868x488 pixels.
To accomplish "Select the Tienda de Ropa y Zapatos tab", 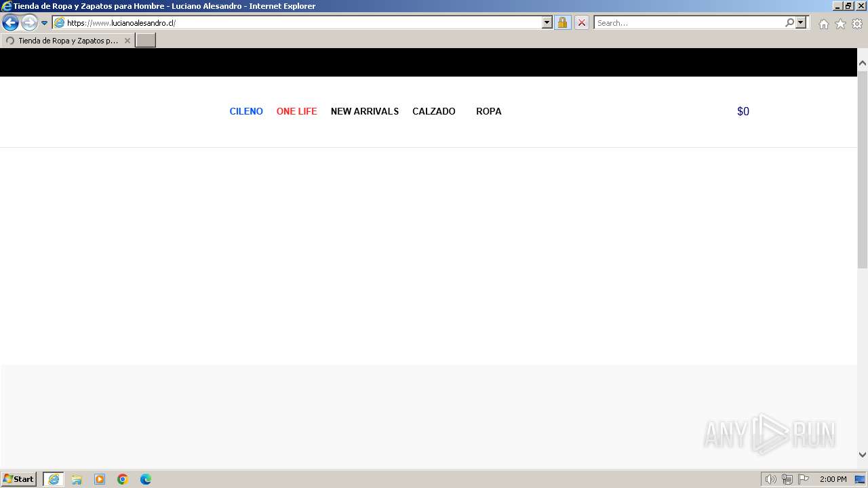I will click(x=67, y=41).
